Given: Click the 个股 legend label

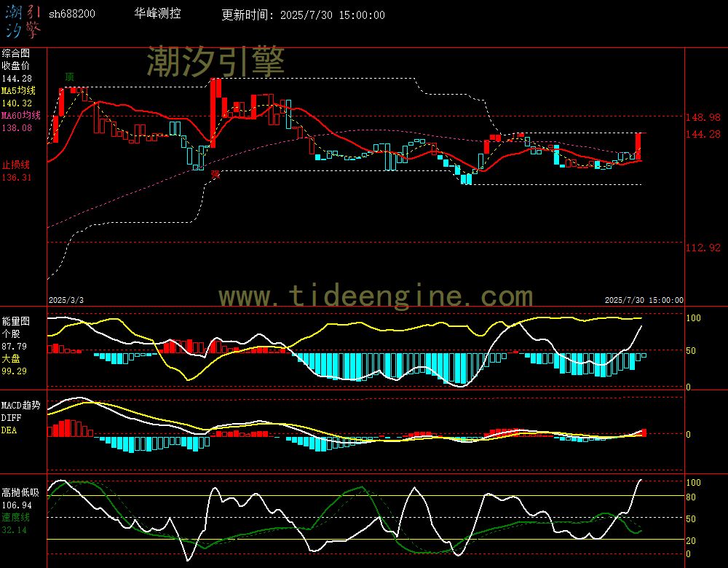Looking at the screenshot, I should [11, 334].
